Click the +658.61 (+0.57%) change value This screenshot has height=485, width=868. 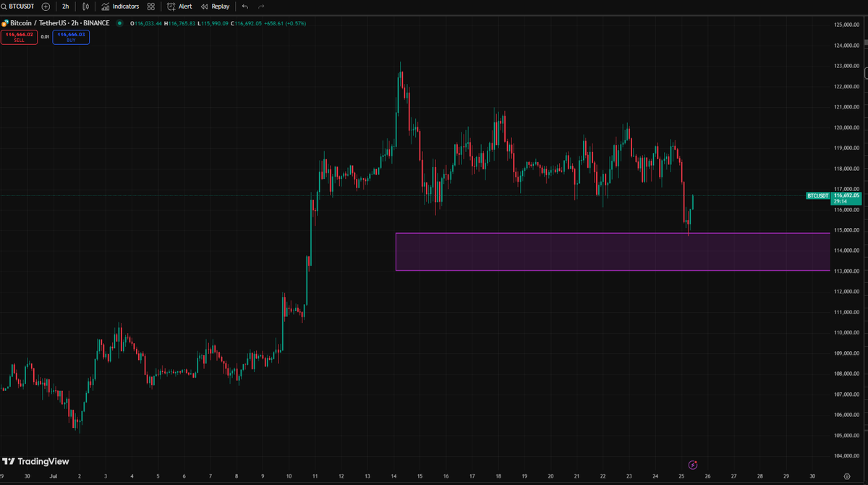tap(286, 23)
